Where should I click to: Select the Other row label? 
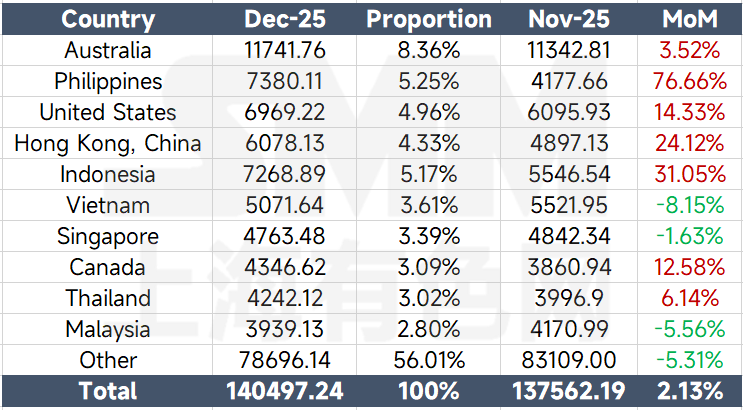tap(108, 360)
